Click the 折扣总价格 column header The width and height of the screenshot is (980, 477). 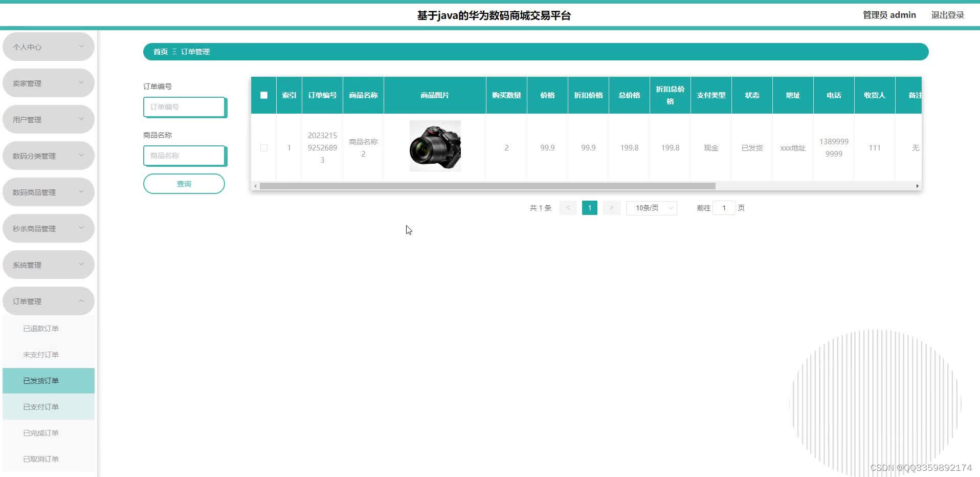(670, 95)
